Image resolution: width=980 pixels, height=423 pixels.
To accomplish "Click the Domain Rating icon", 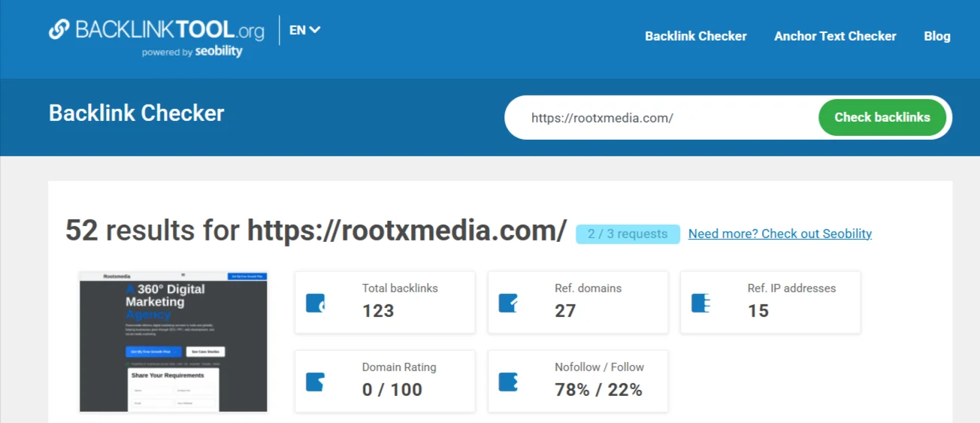I will click(x=316, y=382).
